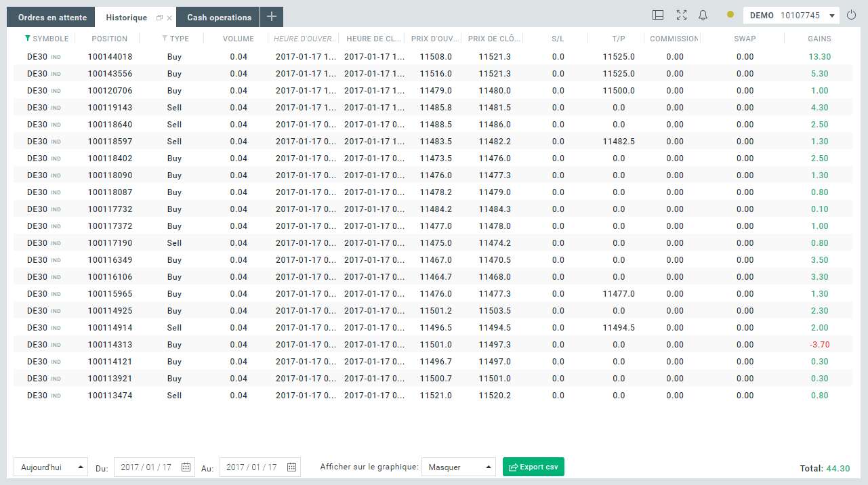Image resolution: width=868 pixels, height=485 pixels.
Task: Click the negative gain -3.70 value
Action: tap(819, 345)
